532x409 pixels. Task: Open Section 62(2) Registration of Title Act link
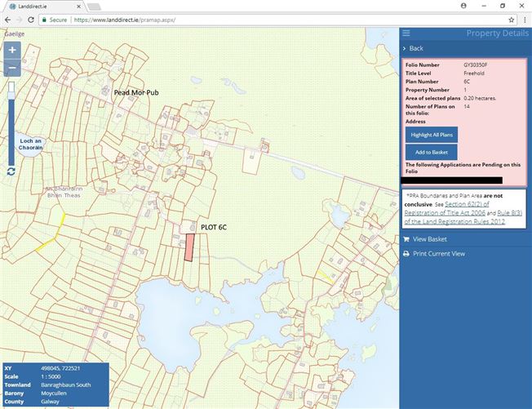pyautogui.click(x=446, y=208)
